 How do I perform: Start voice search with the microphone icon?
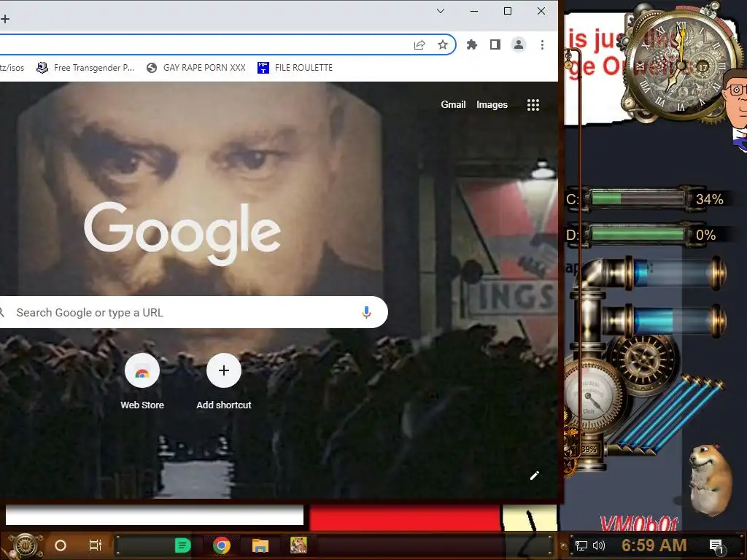pos(366,312)
